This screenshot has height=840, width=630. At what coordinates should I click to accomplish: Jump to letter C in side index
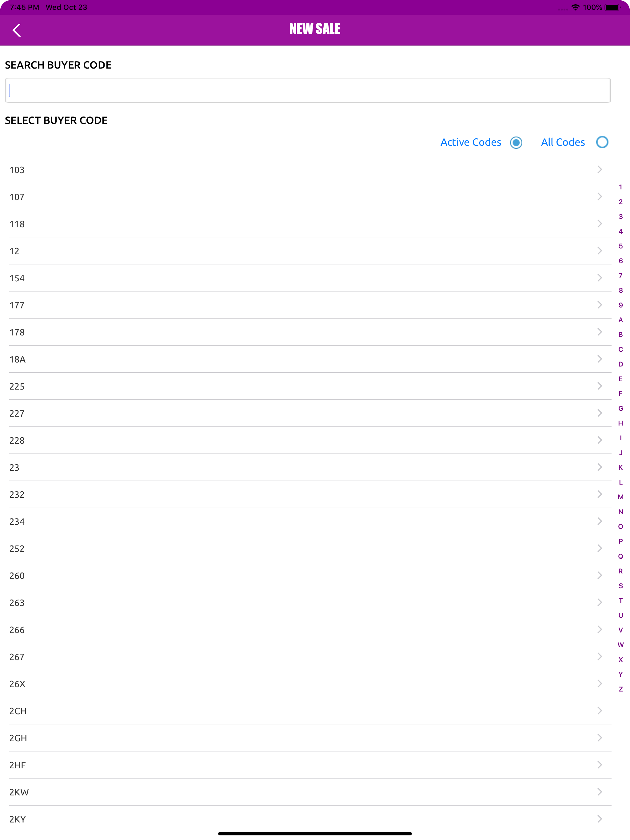pos(620,349)
